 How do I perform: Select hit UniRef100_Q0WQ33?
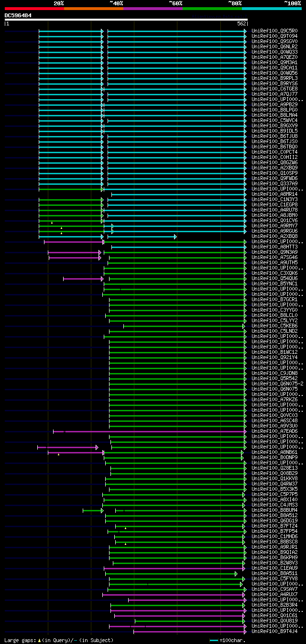coord(274,52)
